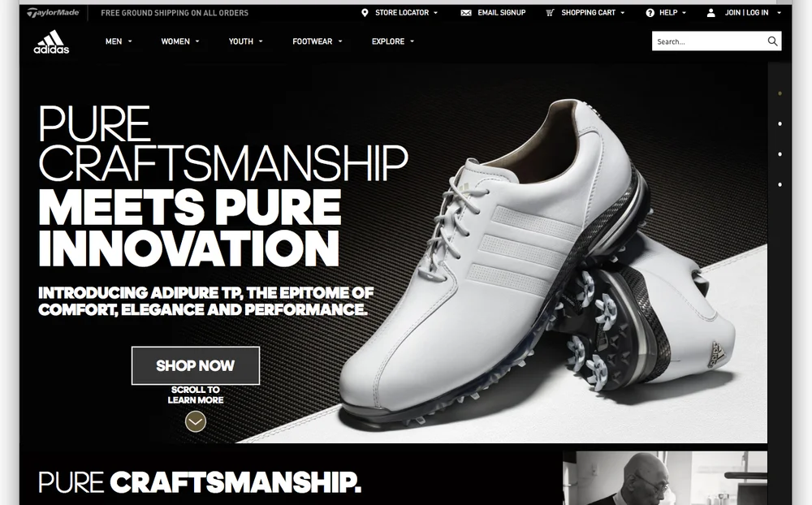
Task: Expand the MEN dropdown menu
Action: point(119,41)
